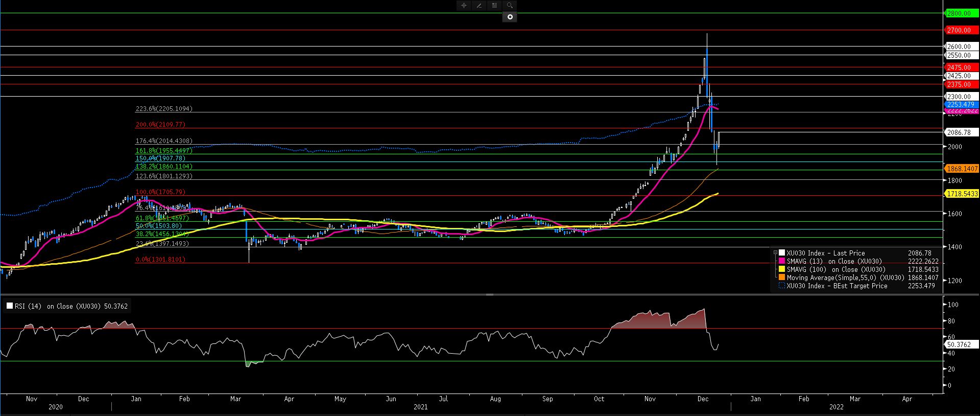Click the 223.6%(2205.1094) Fibonacci label

(163, 109)
